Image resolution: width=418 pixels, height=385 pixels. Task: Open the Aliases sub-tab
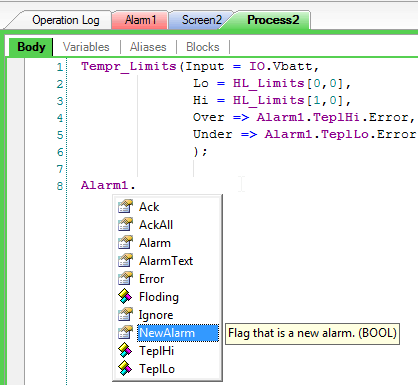coord(148,47)
